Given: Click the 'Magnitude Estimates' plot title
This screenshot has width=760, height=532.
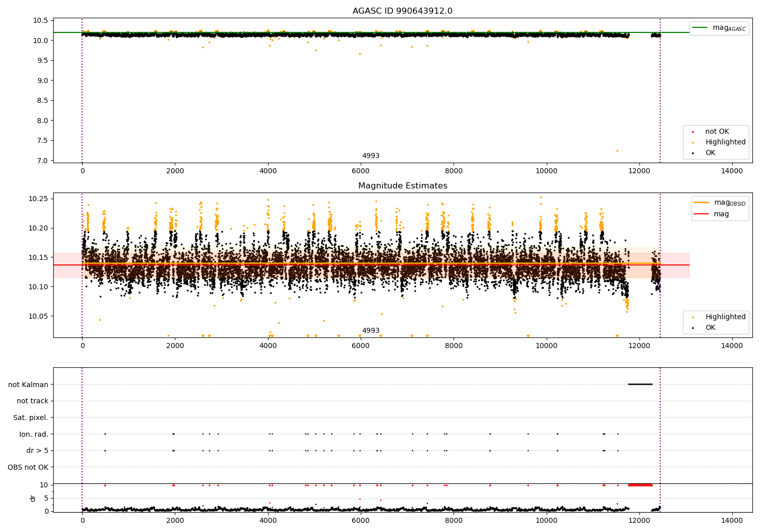Looking at the screenshot, I should pos(403,186).
